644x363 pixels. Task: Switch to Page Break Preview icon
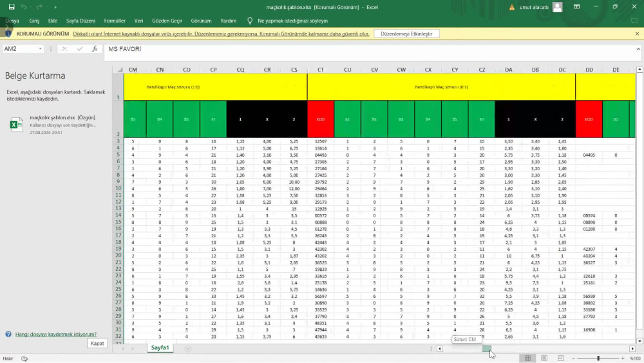[x=561, y=358]
